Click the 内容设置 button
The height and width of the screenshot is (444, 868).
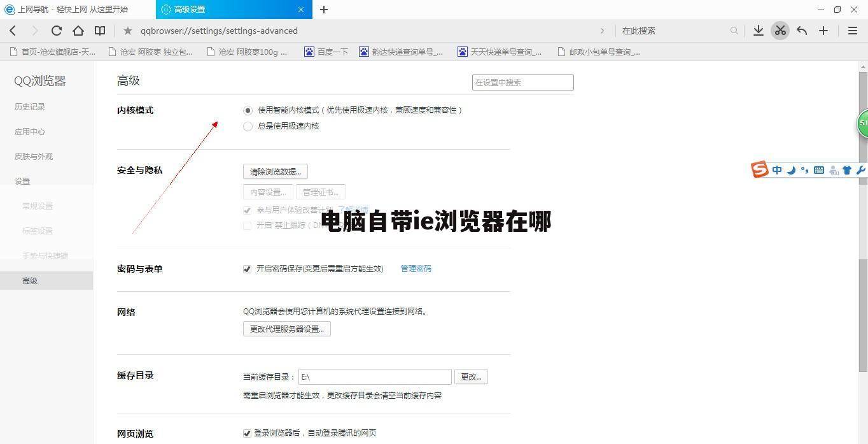(x=268, y=192)
